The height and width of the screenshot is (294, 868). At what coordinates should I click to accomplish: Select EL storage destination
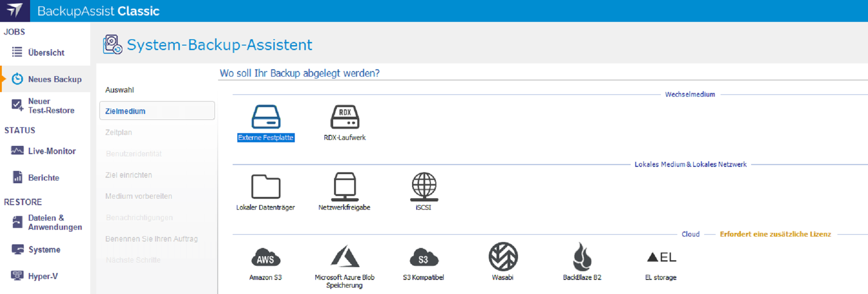[x=661, y=258]
